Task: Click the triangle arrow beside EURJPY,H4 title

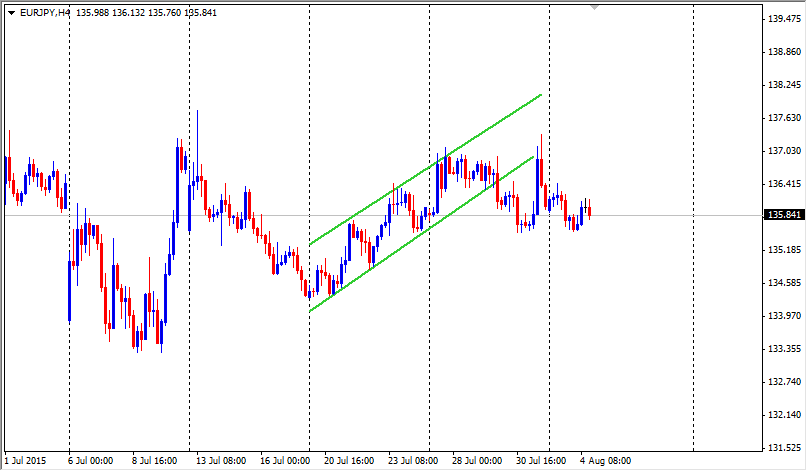Action: click(x=11, y=13)
